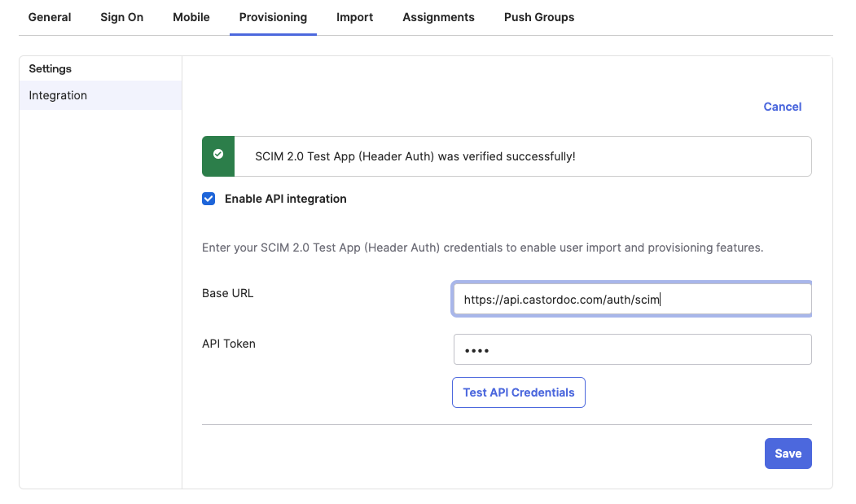The image size is (856, 504).
Task: Open the General tab
Action: [50, 17]
